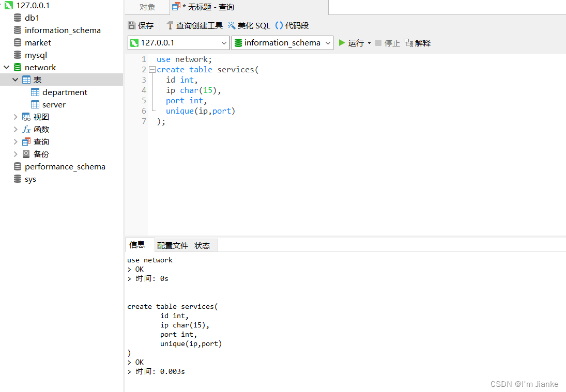Click editor line 'ip char(15),'

(193, 90)
